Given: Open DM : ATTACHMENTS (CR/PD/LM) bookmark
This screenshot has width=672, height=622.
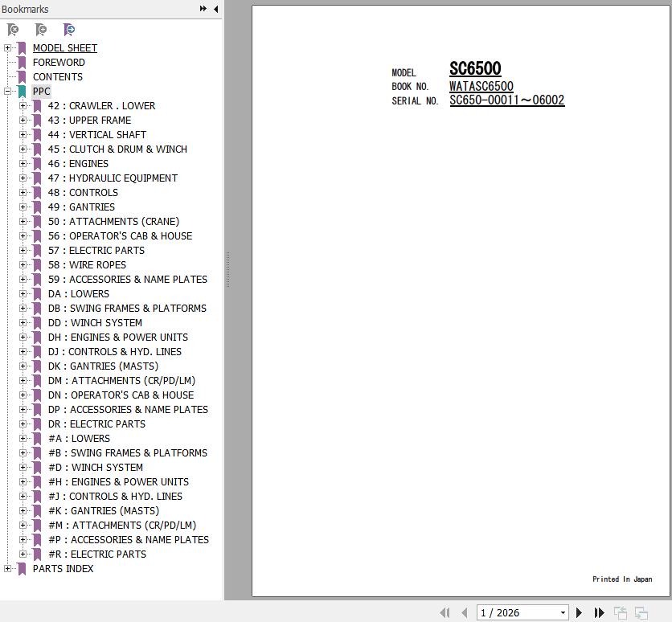Looking at the screenshot, I should coord(121,381).
